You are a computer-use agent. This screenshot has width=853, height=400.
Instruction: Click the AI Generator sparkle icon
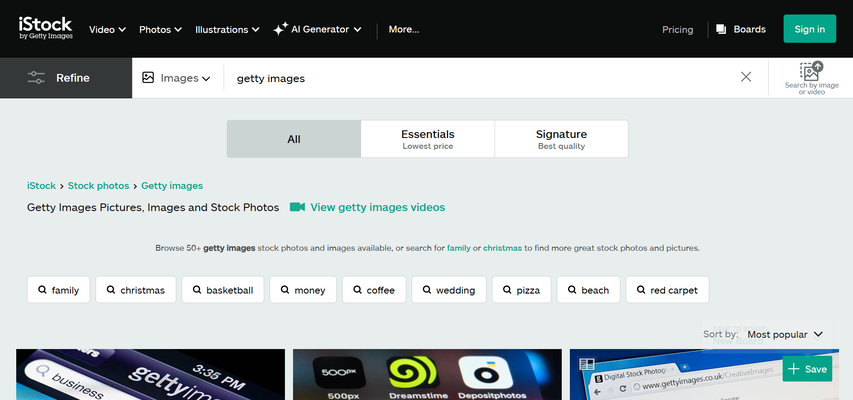pos(280,29)
